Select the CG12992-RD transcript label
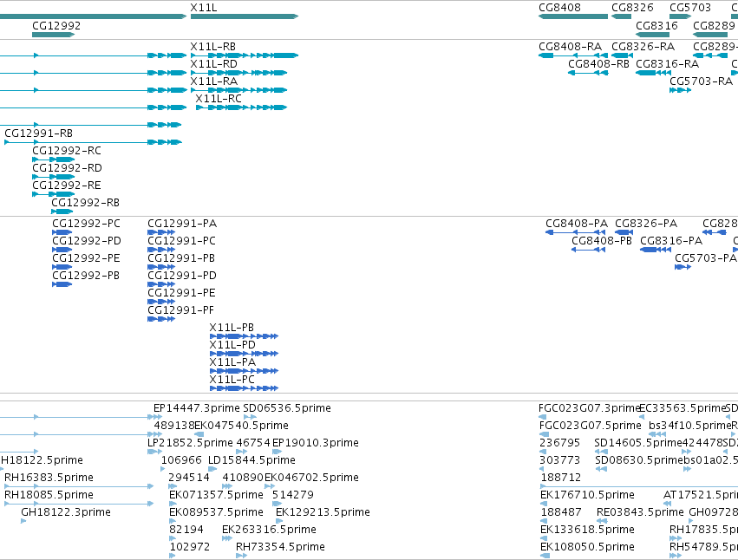Viewport: 738px width, 560px height. [67, 168]
